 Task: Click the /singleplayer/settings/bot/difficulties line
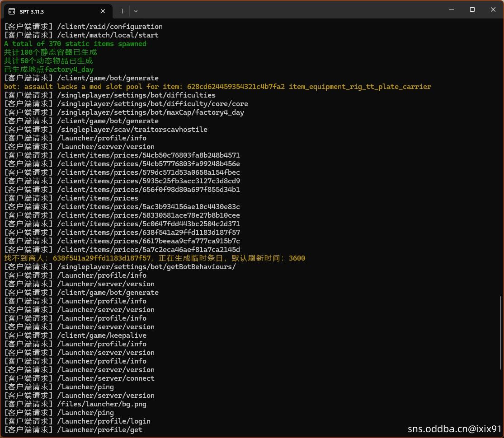click(x=110, y=95)
